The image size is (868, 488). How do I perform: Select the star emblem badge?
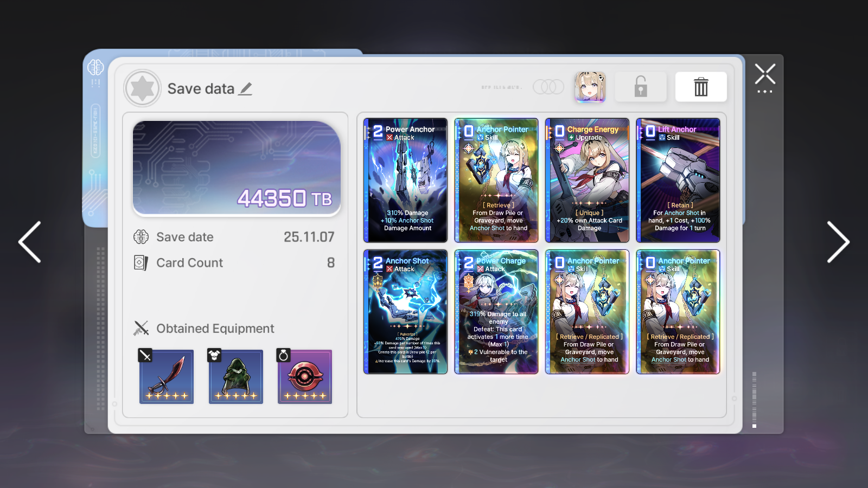point(142,88)
